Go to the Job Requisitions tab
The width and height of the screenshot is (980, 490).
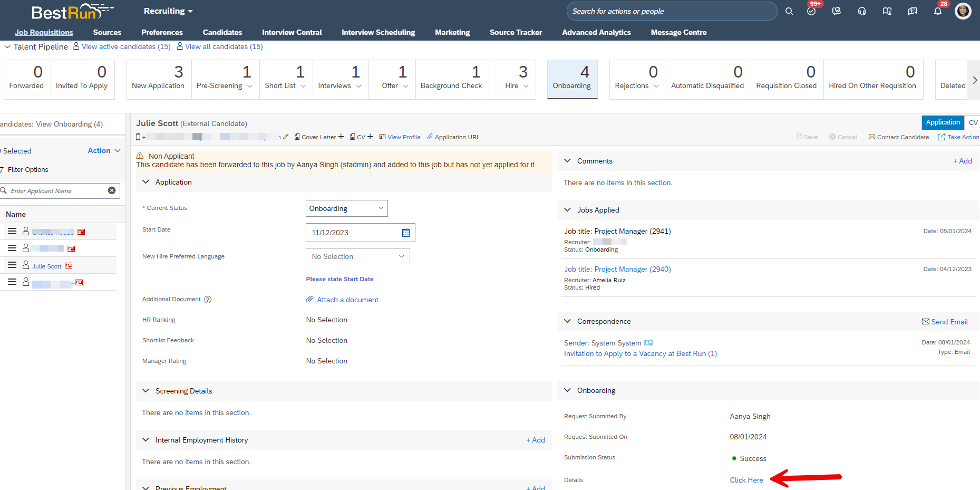(44, 32)
